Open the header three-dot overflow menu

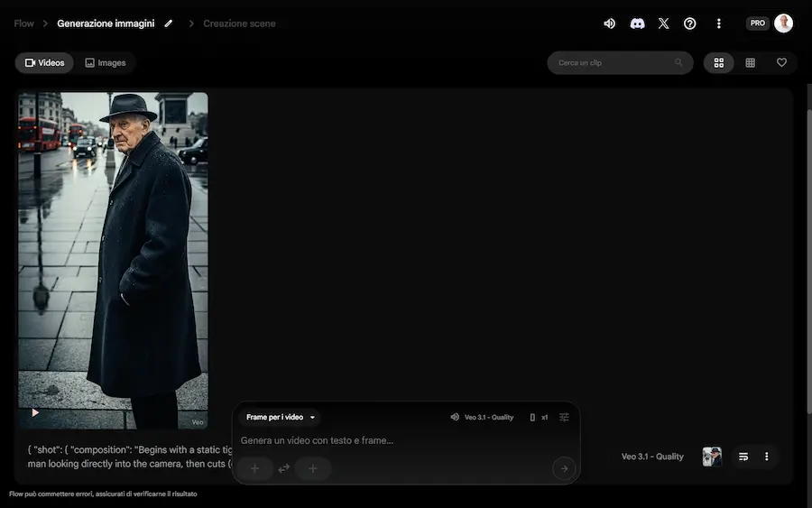(x=718, y=23)
